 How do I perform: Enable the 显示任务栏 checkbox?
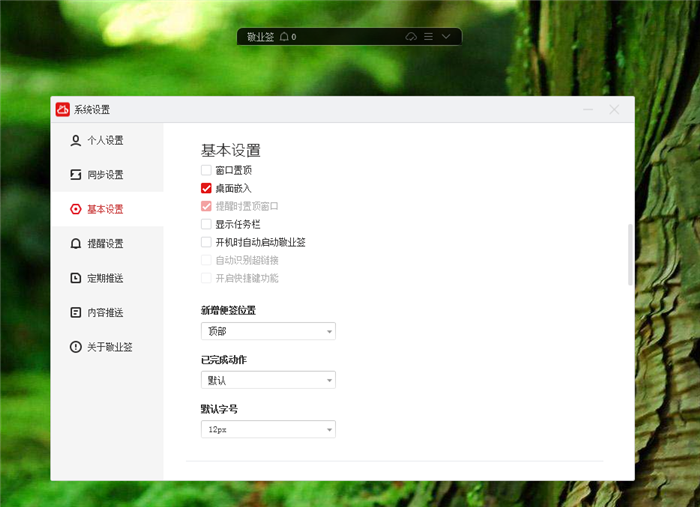click(x=206, y=224)
